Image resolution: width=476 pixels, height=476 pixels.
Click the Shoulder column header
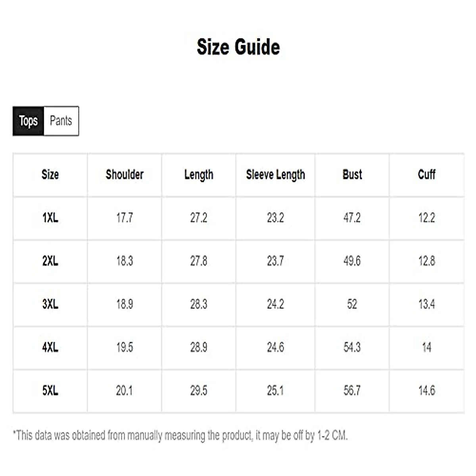point(125,175)
